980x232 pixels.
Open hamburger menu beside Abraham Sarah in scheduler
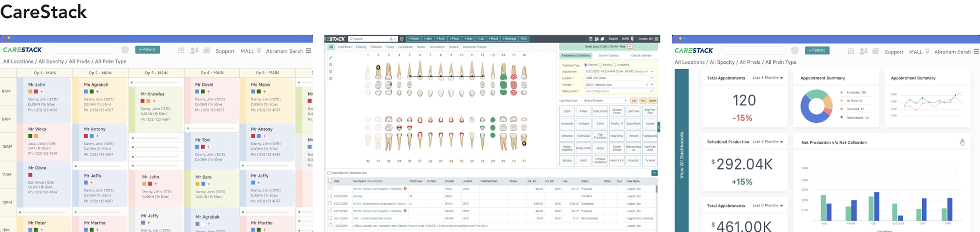tap(308, 51)
